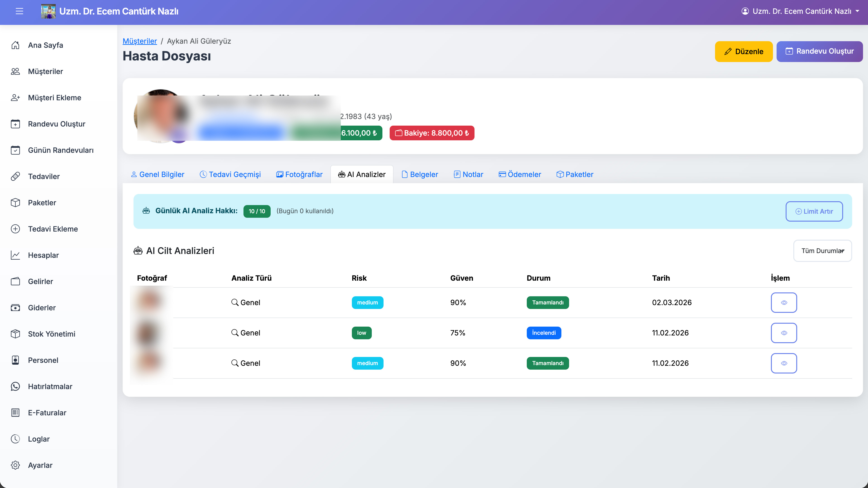Click the Müşteriler breadcrumb link

(x=139, y=41)
